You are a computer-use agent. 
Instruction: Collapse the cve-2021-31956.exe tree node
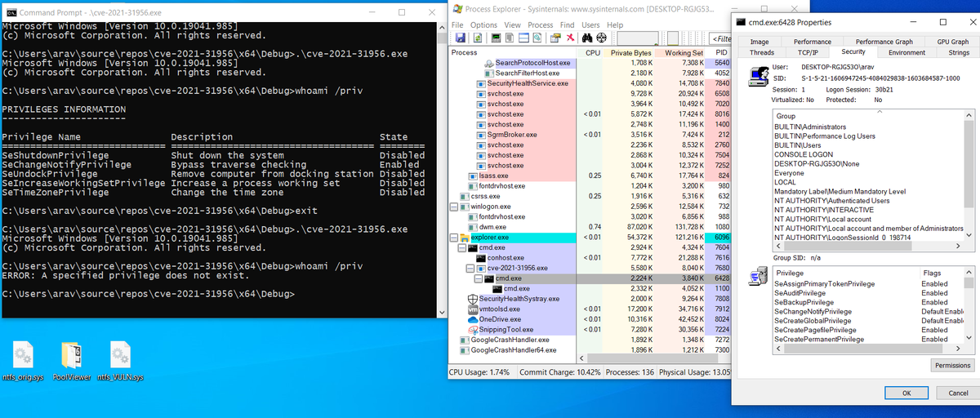(470, 268)
